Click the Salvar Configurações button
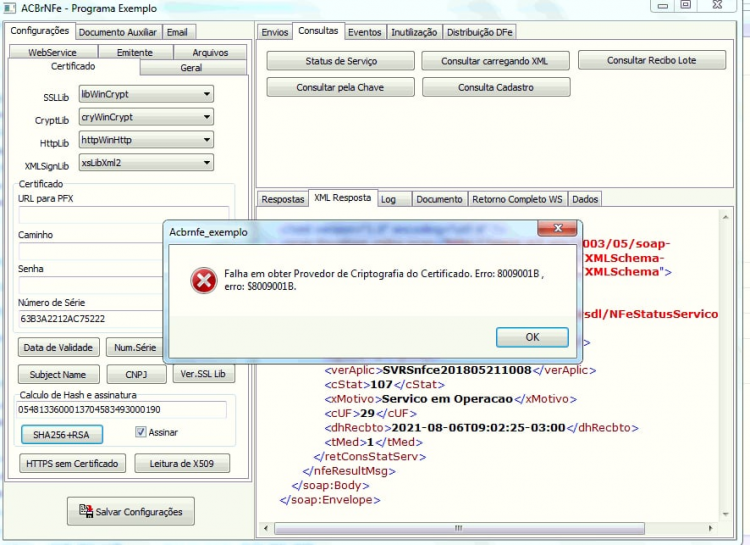This screenshot has height=545, width=750. pos(131,511)
